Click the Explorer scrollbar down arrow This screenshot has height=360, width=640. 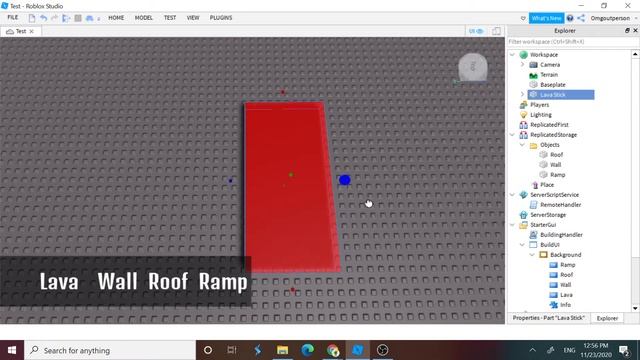click(635, 308)
